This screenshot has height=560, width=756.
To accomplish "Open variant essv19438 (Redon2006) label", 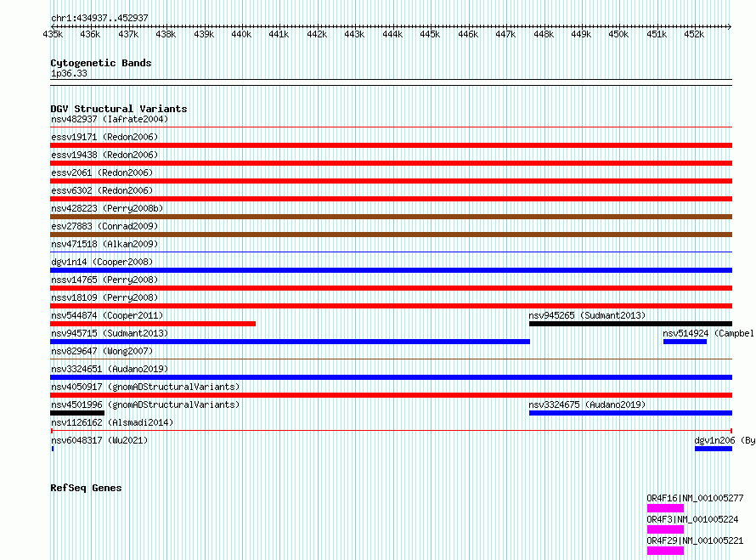I will click(x=104, y=155).
